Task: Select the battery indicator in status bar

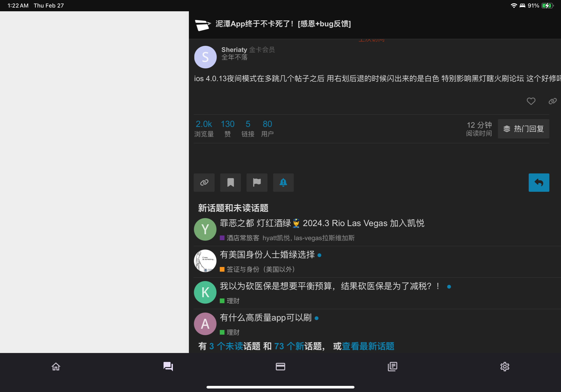Action: click(547, 6)
